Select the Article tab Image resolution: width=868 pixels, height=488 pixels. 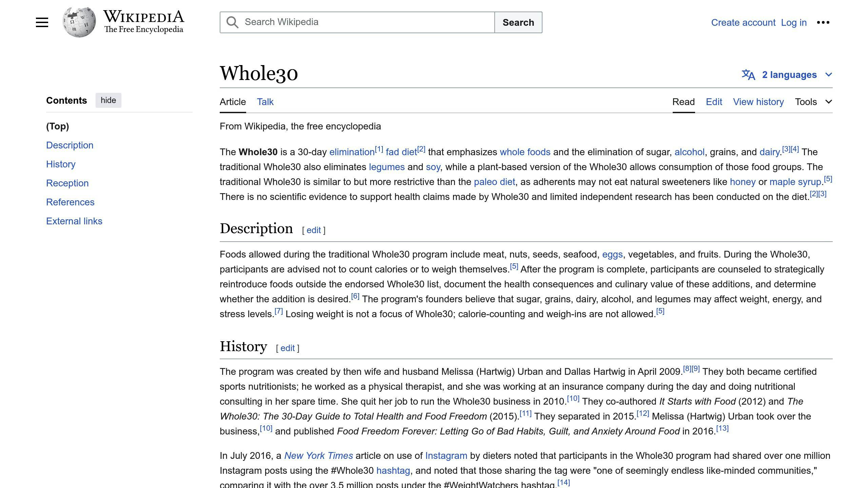point(233,102)
